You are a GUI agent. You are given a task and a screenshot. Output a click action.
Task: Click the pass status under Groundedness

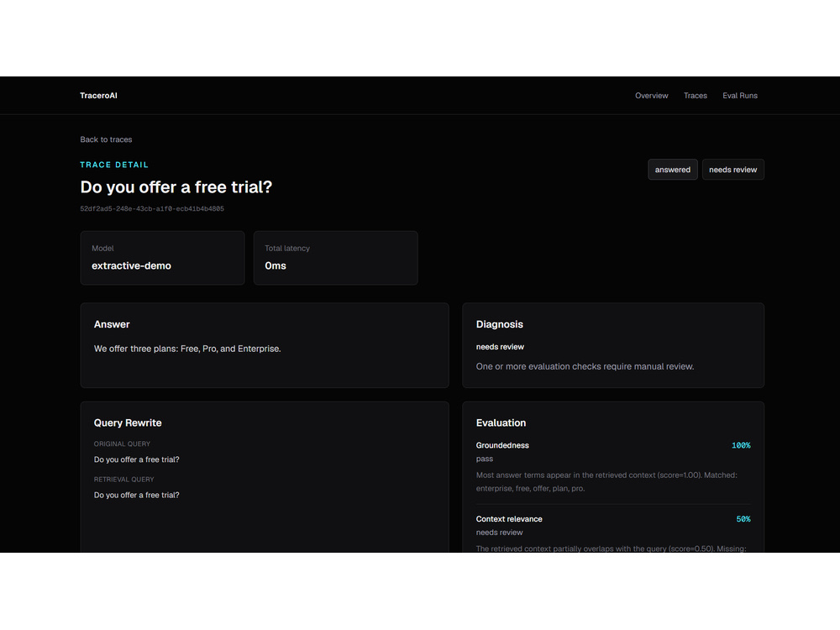(x=485, y=459)
